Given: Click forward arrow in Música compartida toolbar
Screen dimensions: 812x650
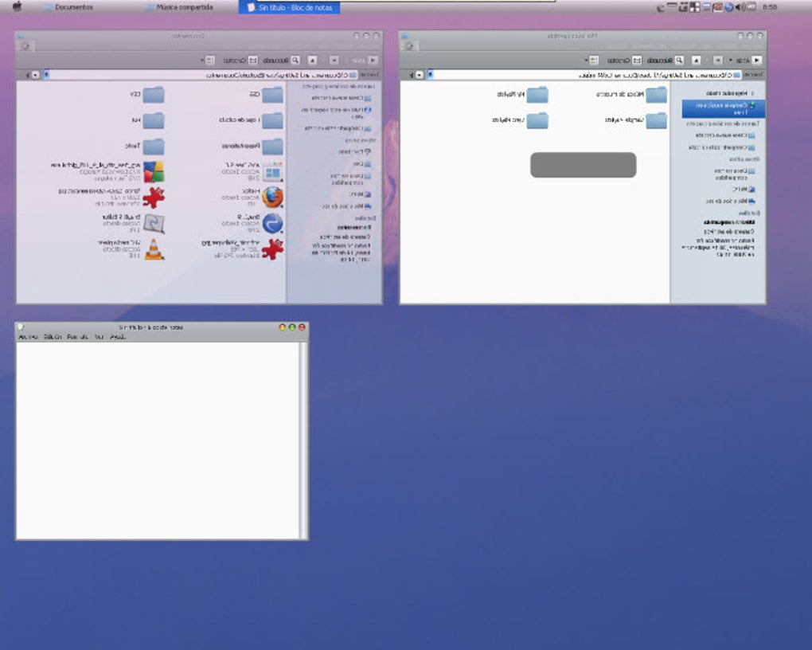Looking at the screenshot, I should (718, 60).
